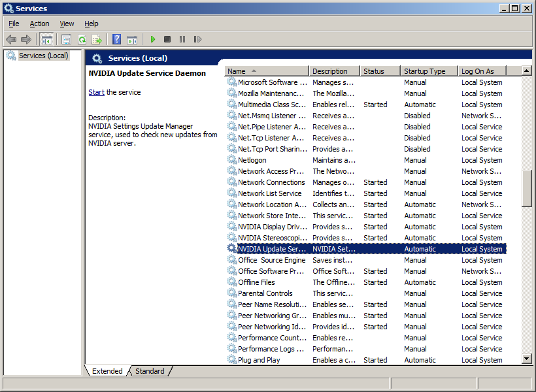Image resolution: width=536 pixels, height=392 pixels.
Task: Click gear icon of NVIDIA Update service row
Action: point(232,248)
